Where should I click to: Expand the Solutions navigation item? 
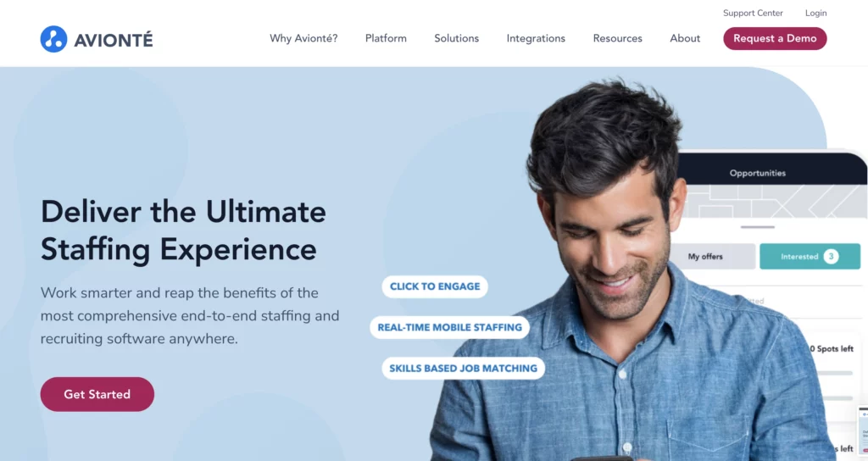click(x=456, y=38)
